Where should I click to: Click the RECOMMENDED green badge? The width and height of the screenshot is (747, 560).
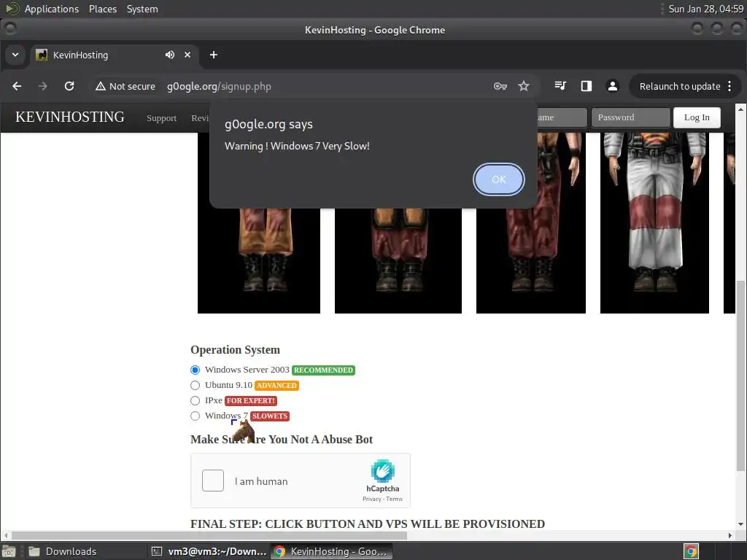(323, 370)
